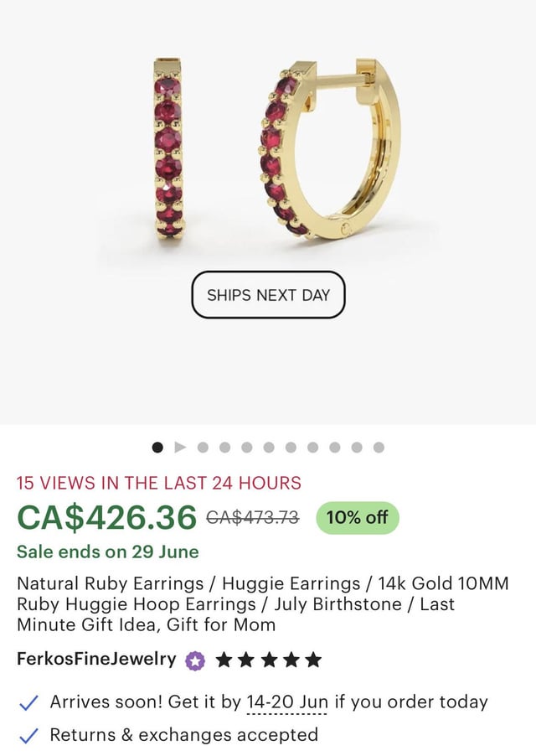Screen dimensions: 536x756
Task: Tap the "Natural Ruby Earrings" product title
Action: pos(263,603)
